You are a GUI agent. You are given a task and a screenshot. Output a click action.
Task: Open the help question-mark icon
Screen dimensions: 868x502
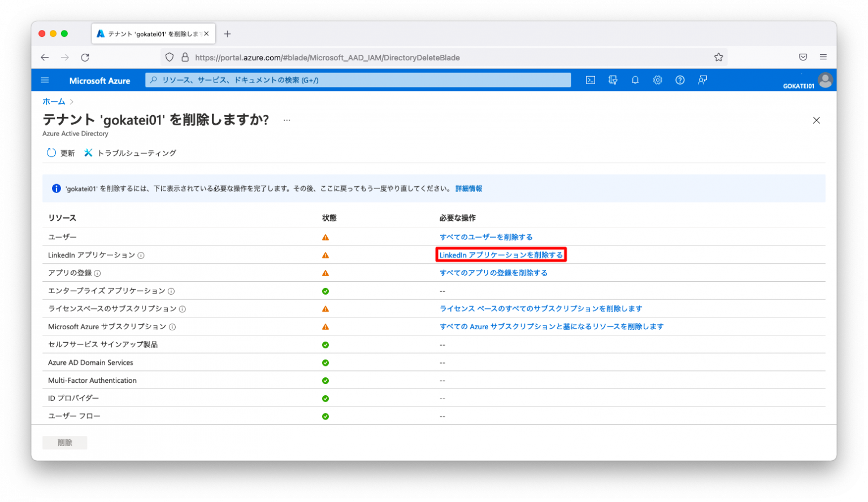tap(680, 80)
